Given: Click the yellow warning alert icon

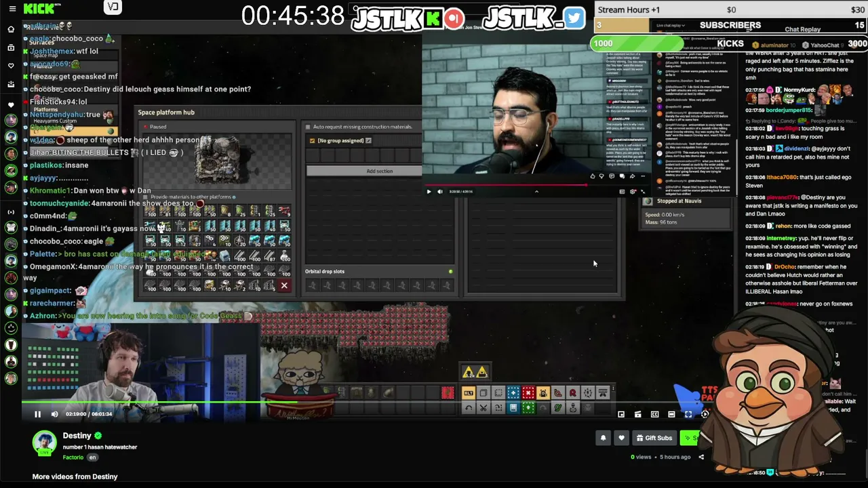Looking at the screenshot, I should coord(468,372).
